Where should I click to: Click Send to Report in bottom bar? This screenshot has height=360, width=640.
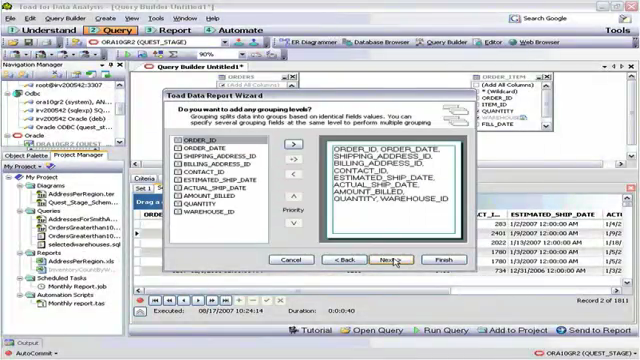[x=593, y=330]
